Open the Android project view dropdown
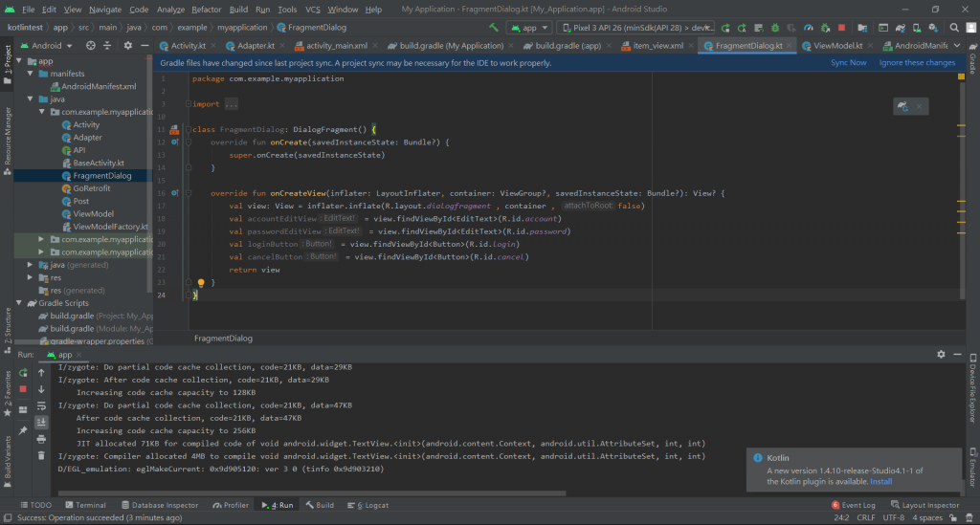 point(47,46)
